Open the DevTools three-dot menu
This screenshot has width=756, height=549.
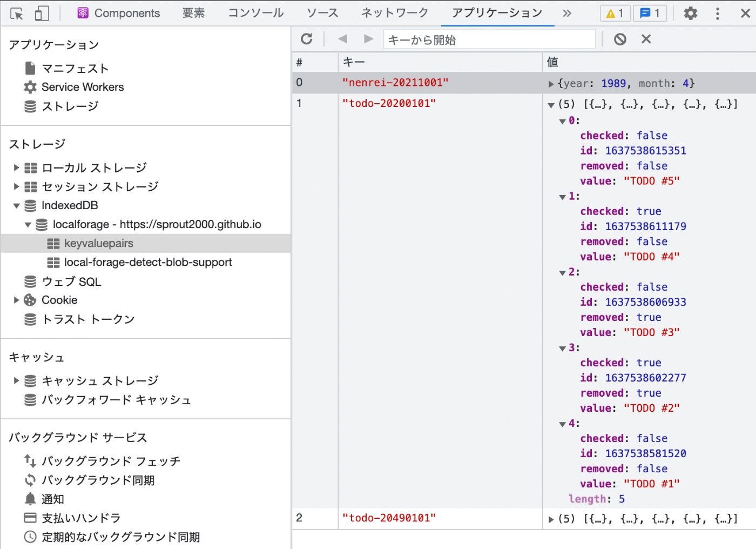pyautogui.click(x=718, y=14)
